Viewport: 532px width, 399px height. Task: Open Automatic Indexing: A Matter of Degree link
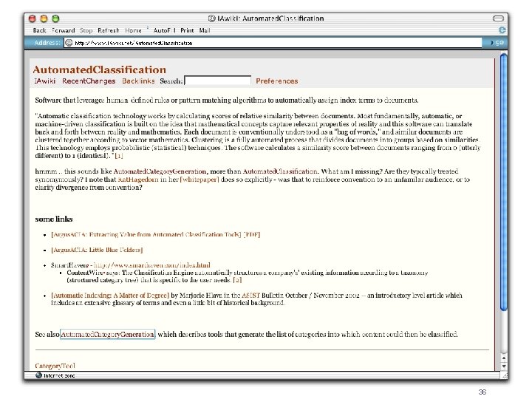click(110, 295)
